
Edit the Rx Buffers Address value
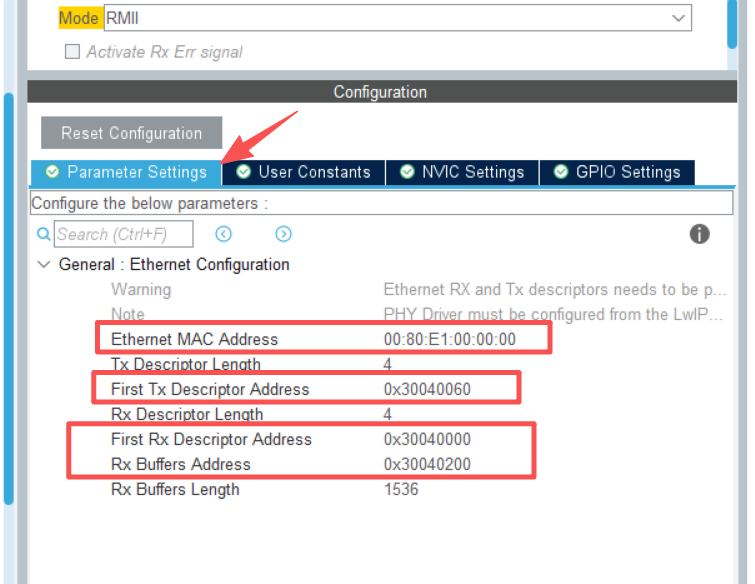427,464
